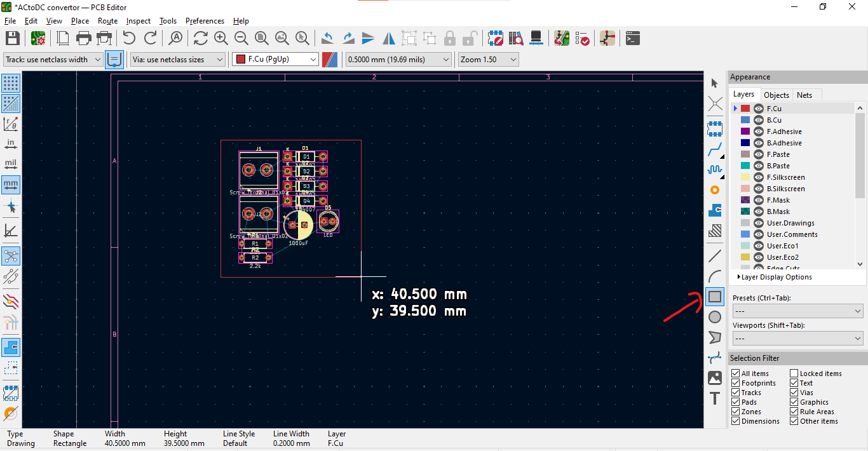Expand Layer Display Options
Screen dimensions: 868x451
(x=776, y=277)
